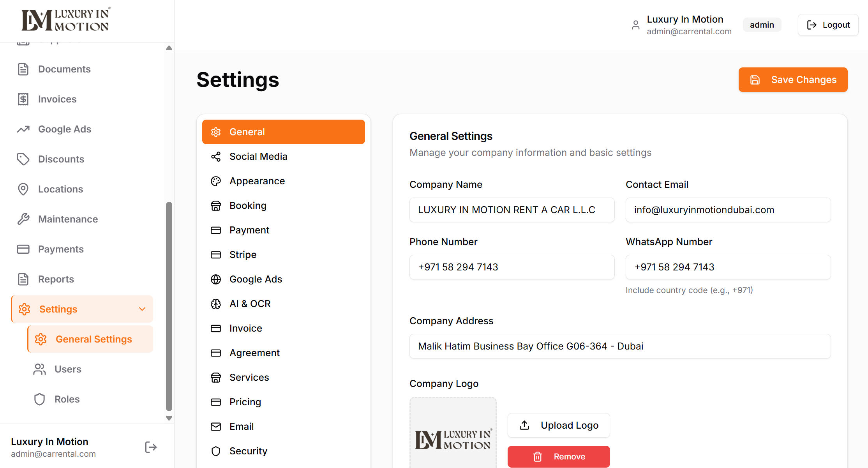Collapse the Settings menu chevron
Screen dimensions: 868x468
point(142,309)
